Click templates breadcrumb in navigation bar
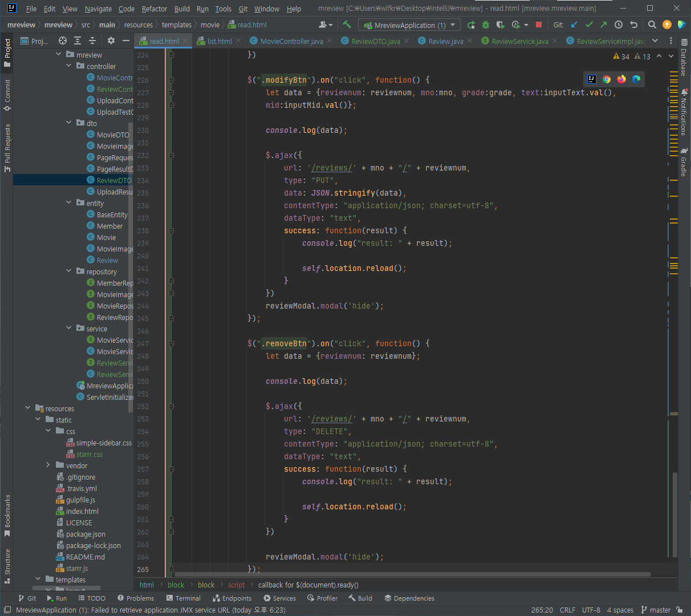 (x=176, y=25)
